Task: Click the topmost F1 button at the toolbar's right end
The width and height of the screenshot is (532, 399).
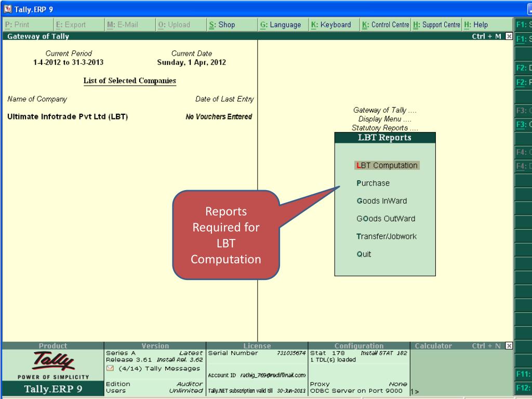Action: tap(523, 25)
